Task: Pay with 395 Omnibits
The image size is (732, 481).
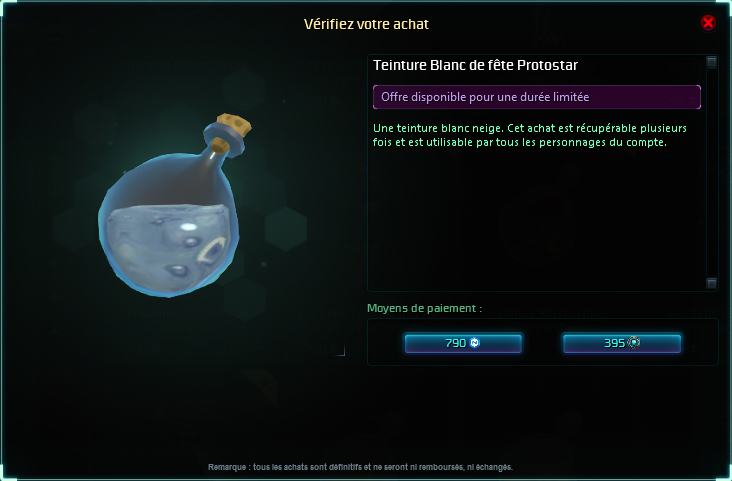Action: click(622, 343)
